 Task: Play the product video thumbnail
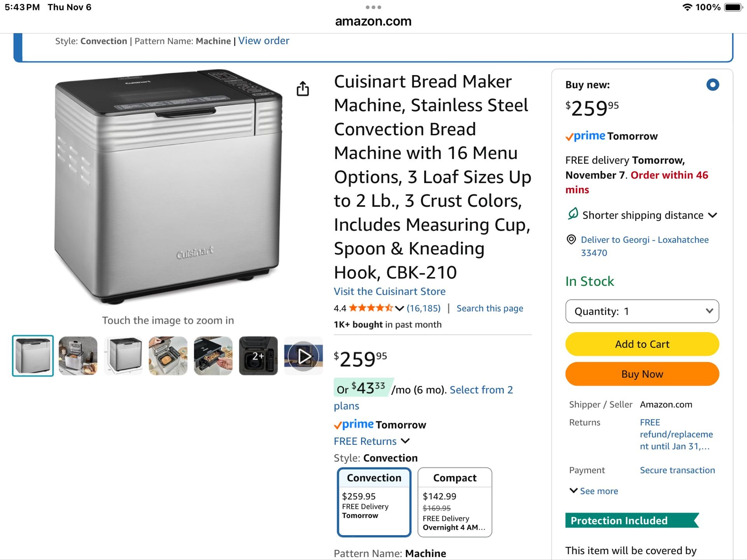click(x=304, y=356)
